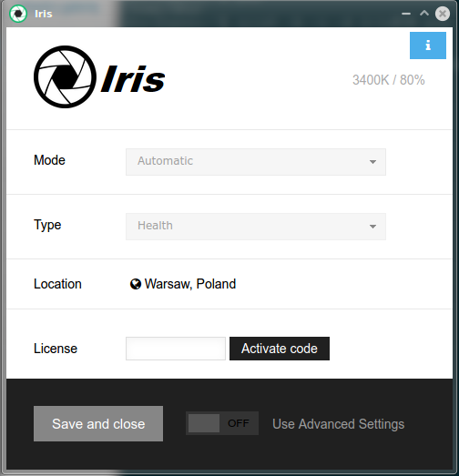459x476 pixels.
Task: Click the Type dropdown arrow
Action: tap(372, 227)
